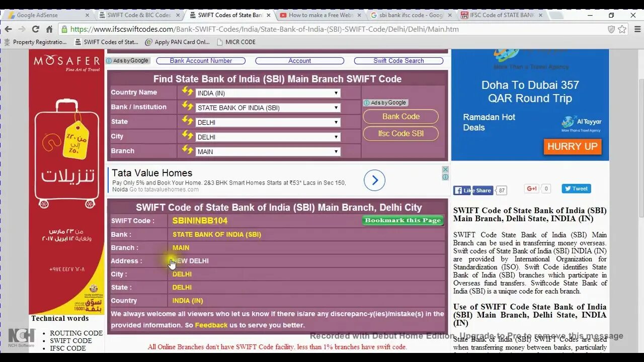Click the SWIFT code value SBININBB104
Screen dimensions: 644x362
[x=200, y=221]
